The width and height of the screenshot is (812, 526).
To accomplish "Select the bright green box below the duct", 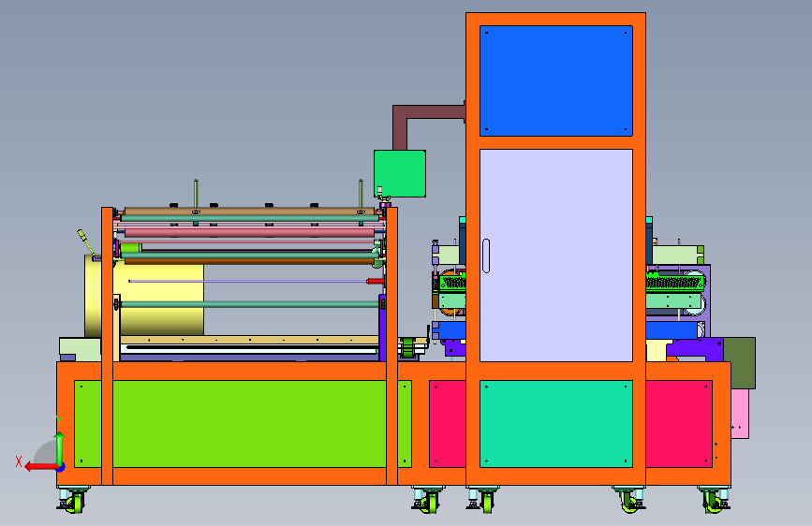I will click(x=400, y=173).
